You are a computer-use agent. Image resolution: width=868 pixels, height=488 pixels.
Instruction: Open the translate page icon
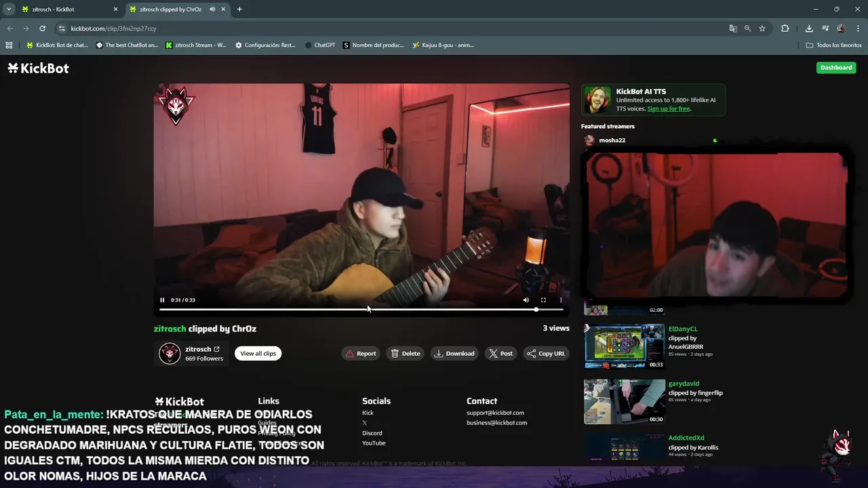coord(733,28)
